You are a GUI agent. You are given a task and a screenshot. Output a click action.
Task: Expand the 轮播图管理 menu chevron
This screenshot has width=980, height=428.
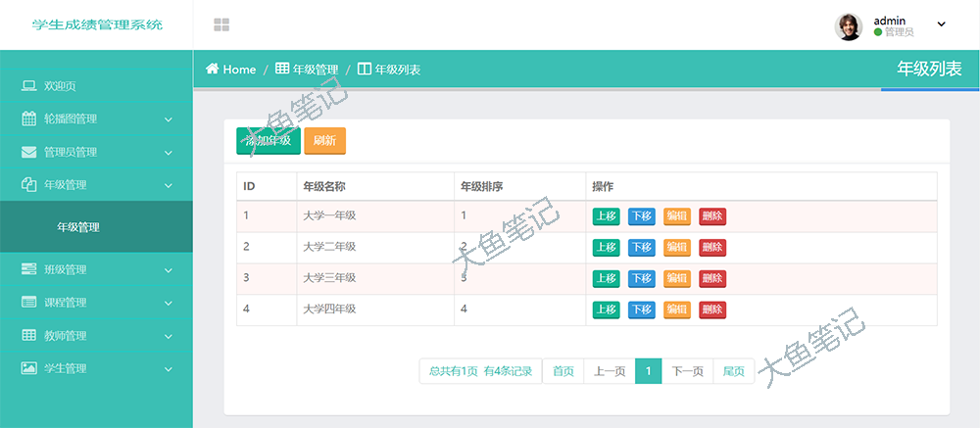coord(169,119)
